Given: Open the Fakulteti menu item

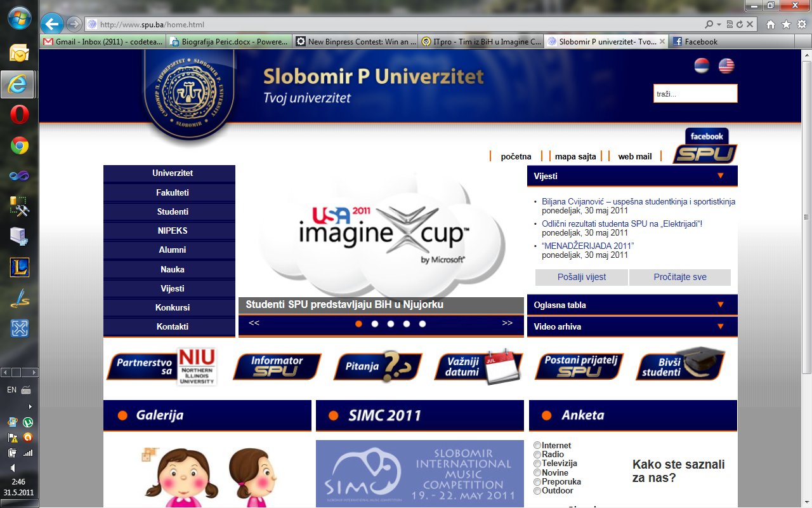Looking at the screenshot, I should tap(172, 192).
